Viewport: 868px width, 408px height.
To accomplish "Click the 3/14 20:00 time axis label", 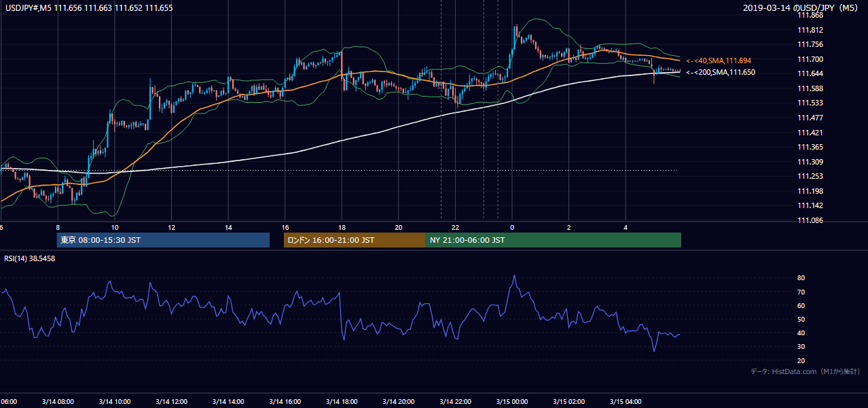I will pos(398,401).
